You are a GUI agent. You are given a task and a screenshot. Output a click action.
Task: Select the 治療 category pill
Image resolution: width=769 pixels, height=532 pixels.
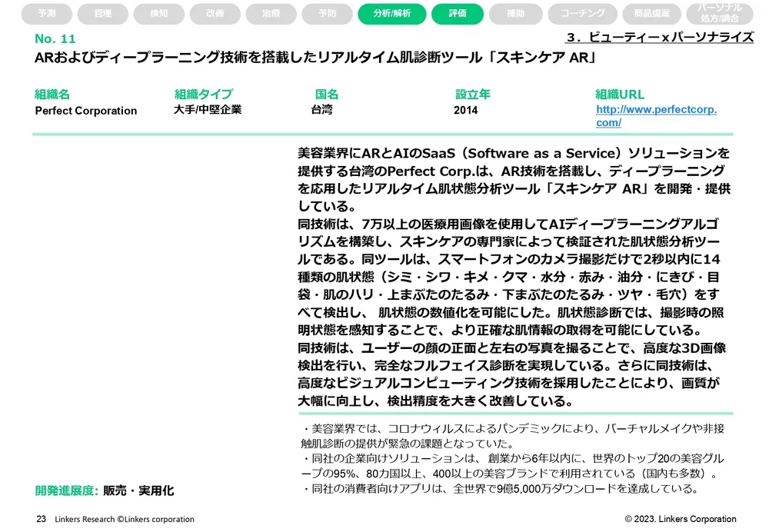tap(271, 13)
